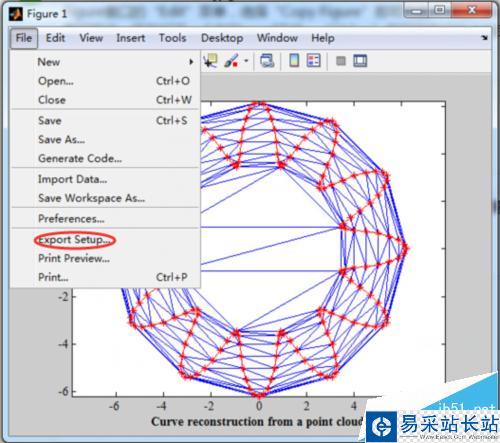Open the Edit menu
Viewport: 500px width, 443px height.
point(55,38)
